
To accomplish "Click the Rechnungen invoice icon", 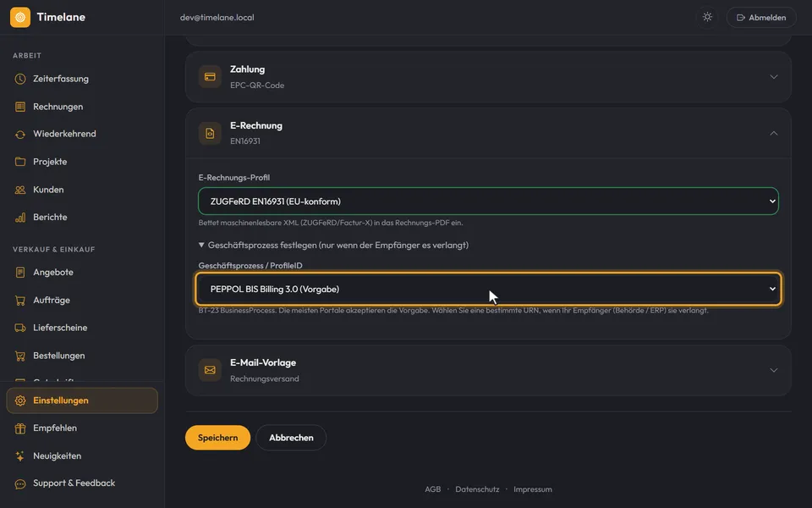I will pos(20,107).
